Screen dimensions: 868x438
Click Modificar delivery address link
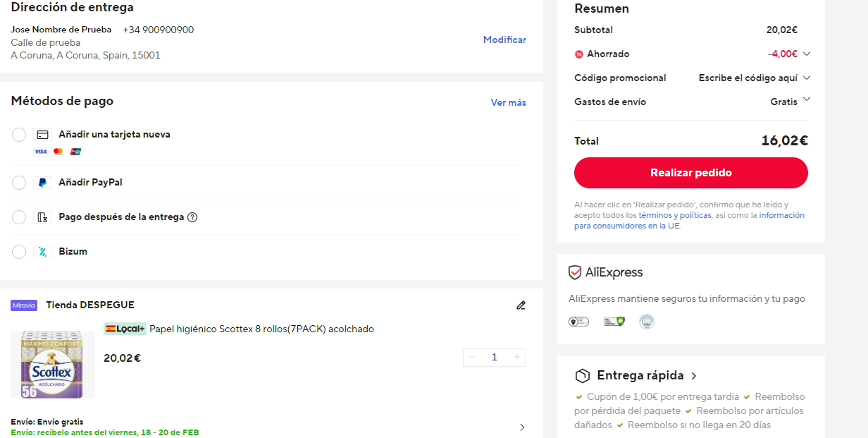pyautogui.click(x=504, y=39)
